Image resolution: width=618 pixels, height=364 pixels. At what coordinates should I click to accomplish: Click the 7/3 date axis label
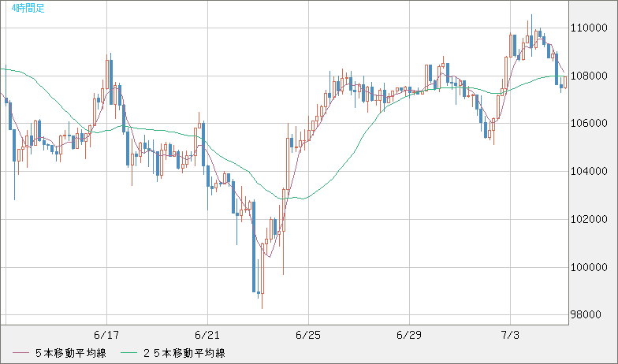(x=510, y=336)
